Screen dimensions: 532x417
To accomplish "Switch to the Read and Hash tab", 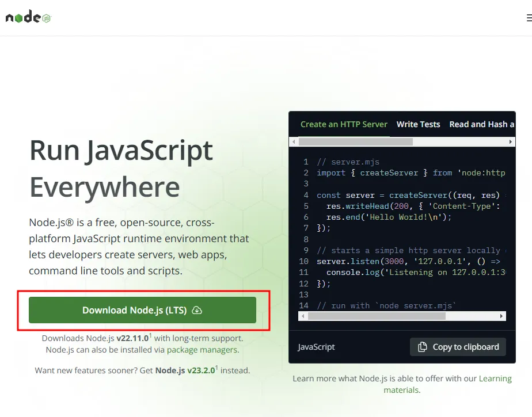I will (481, 124).
